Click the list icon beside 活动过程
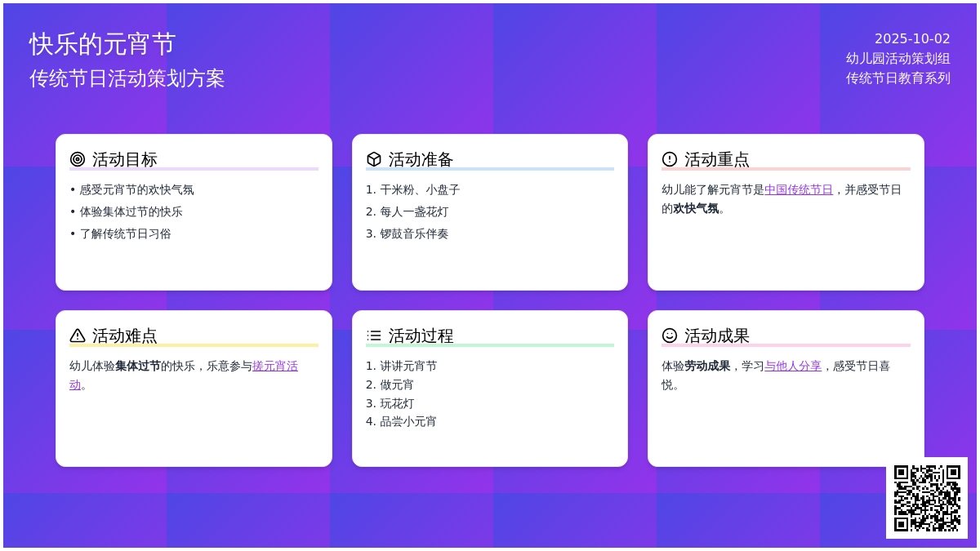Screen dimensions: 980x551 click(x=374, y=335)
